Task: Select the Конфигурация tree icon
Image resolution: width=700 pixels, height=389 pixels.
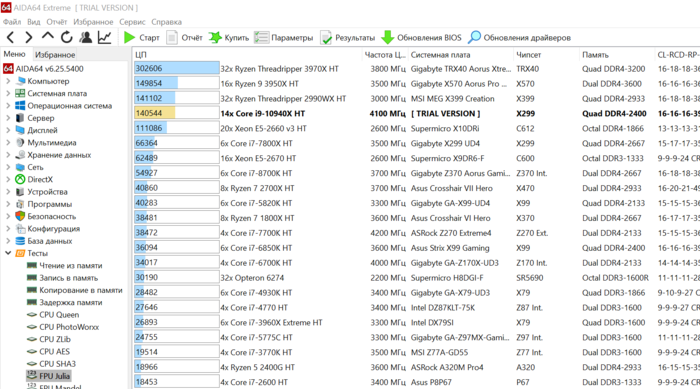Action: [20, 229]
